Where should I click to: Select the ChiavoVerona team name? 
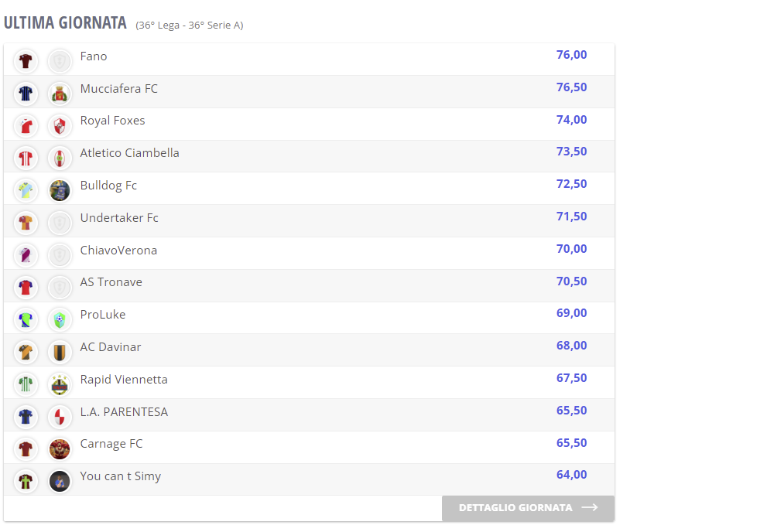point(119,250)
